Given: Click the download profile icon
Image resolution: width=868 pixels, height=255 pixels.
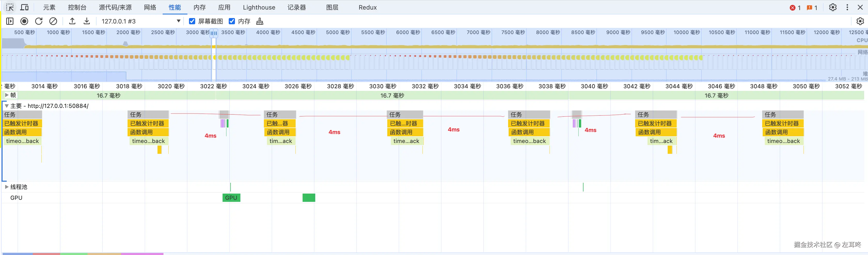Looking at the screenshot, I should (86, 21).
